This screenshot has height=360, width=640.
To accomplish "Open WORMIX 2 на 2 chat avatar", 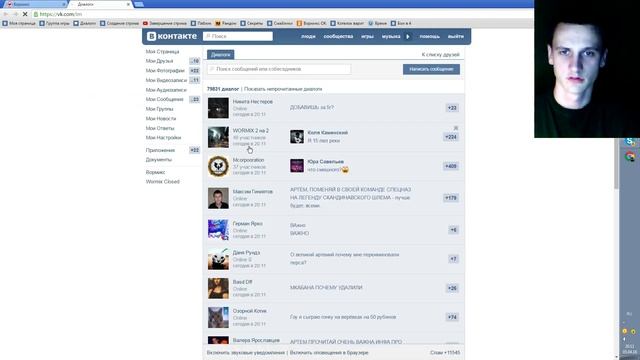I will tap(218, 137).
